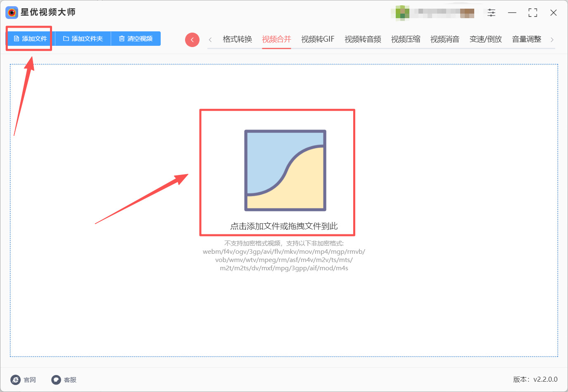Click the 添加文件 button

pos(31,38)
